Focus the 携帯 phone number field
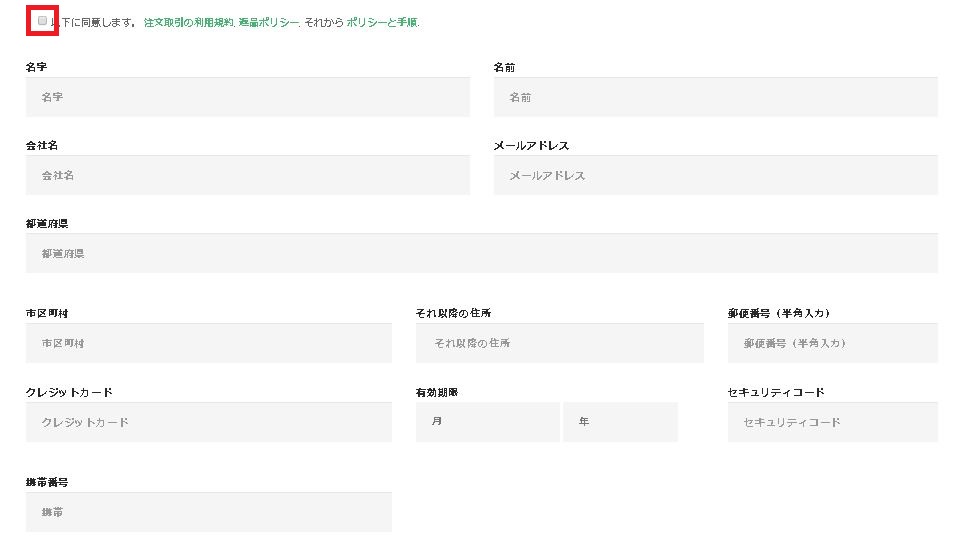Image resolution: width=963 pixels, height=543 pixels. (x=208, y=513)
